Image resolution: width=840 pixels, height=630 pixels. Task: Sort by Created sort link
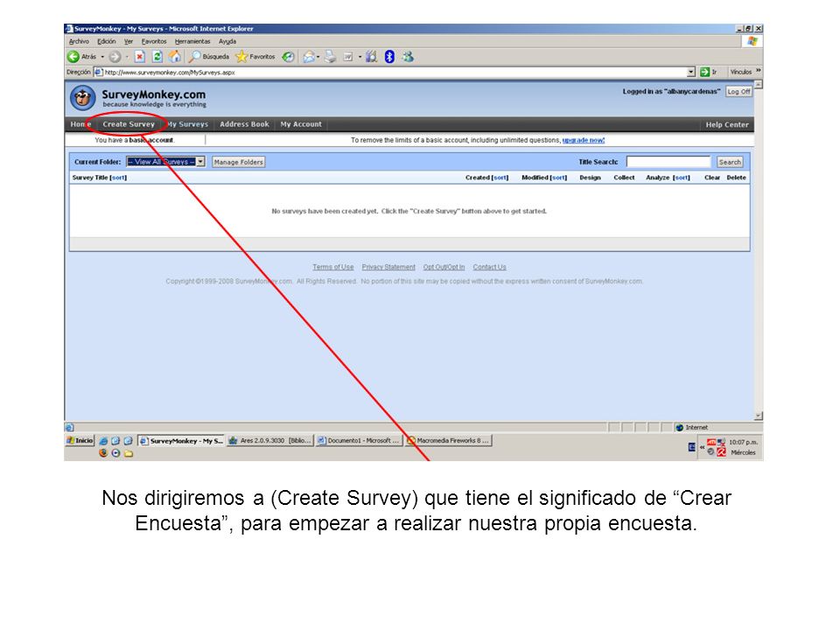500,178
